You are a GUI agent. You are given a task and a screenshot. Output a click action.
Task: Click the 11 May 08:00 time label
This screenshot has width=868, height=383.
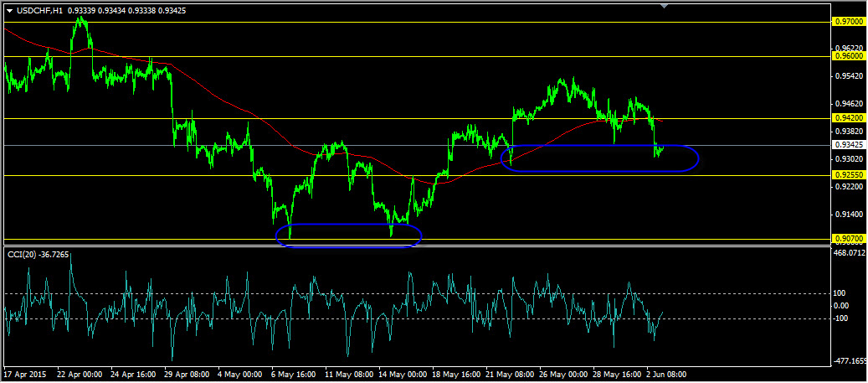(x=349, y=374)
